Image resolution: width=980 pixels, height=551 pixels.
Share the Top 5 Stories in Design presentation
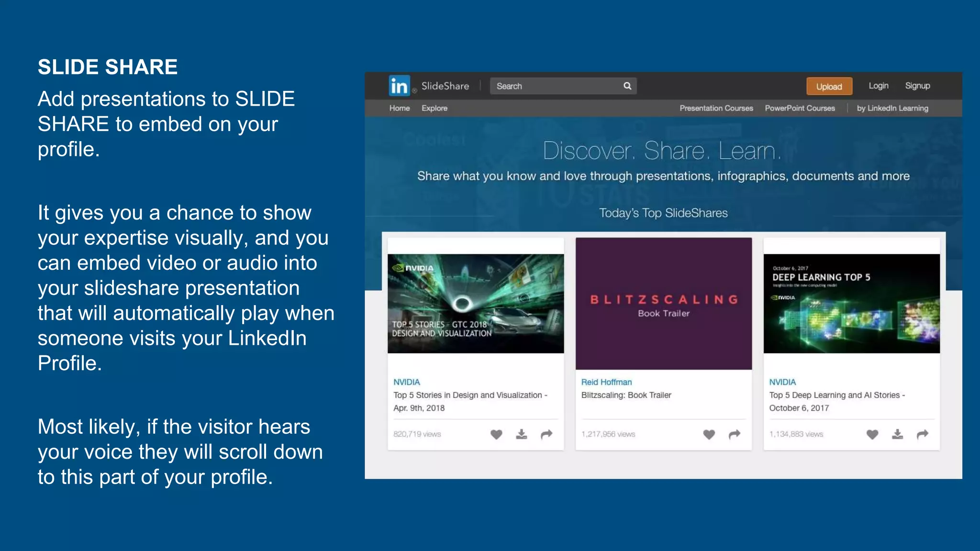coord(546,434)
